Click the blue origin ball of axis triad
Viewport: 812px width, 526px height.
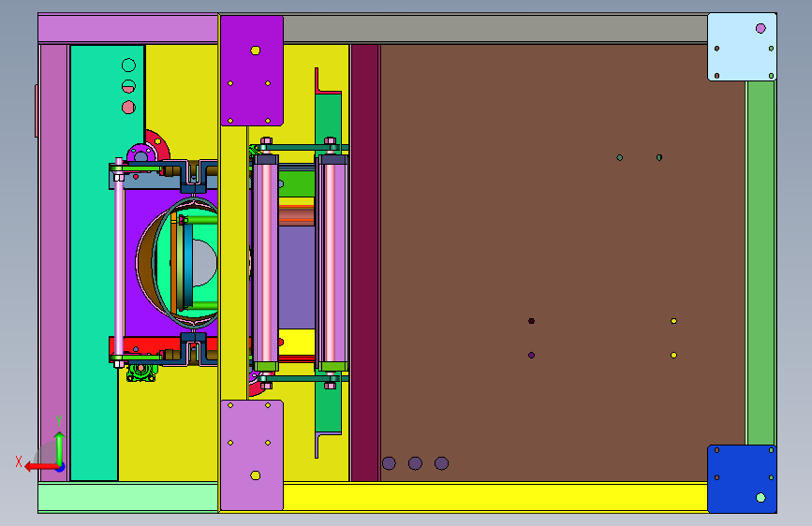[x=61, y=467]
